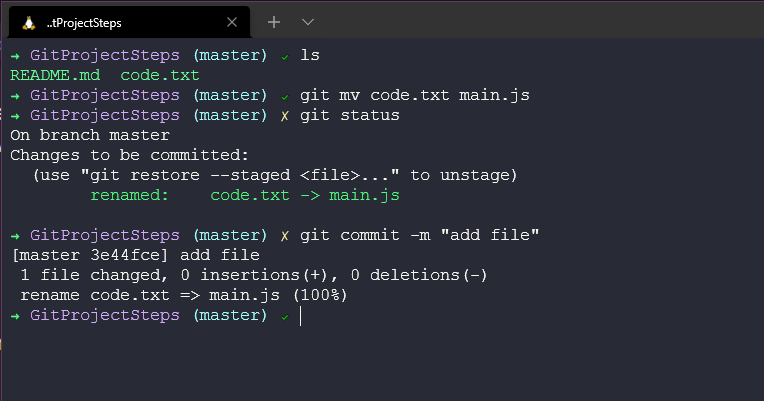Click the "On branch master" text line

[x=90, y=135]
